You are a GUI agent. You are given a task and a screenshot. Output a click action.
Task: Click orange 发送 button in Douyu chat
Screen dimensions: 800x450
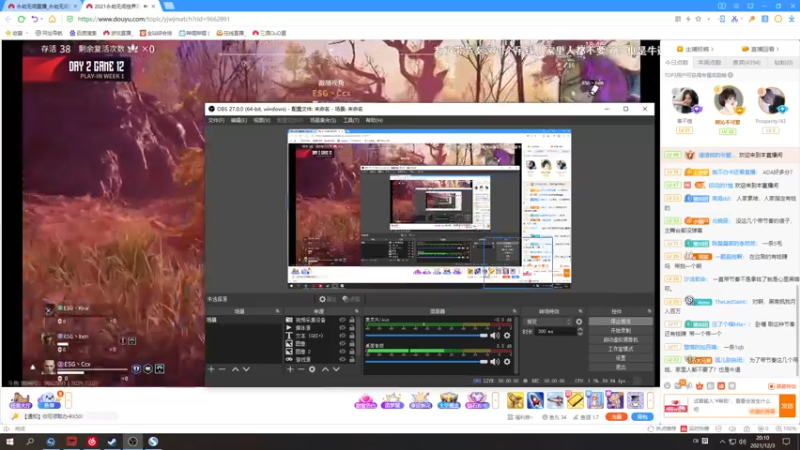point(787,406)
